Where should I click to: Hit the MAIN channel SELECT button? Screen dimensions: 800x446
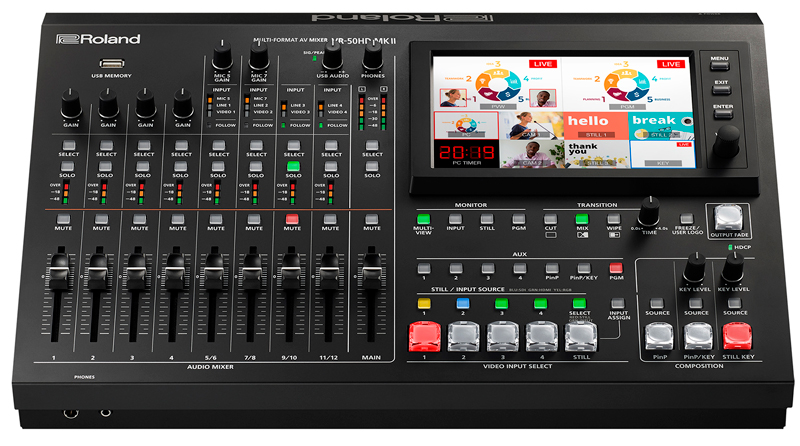372,145
